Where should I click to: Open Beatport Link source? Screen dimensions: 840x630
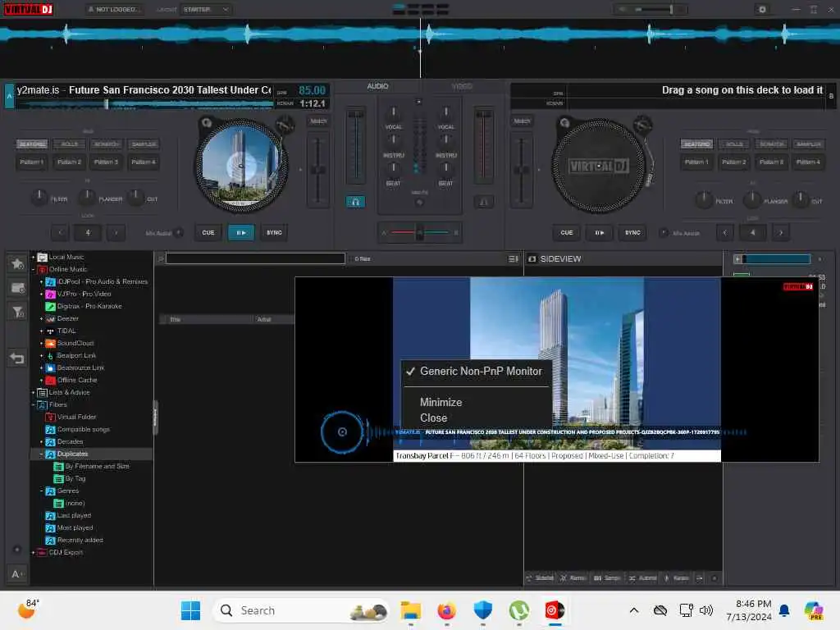(76, 356)
